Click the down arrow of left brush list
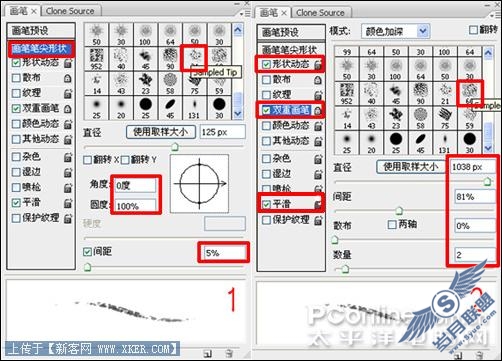Viewport: 502px width, 361px height. [238, 114]
